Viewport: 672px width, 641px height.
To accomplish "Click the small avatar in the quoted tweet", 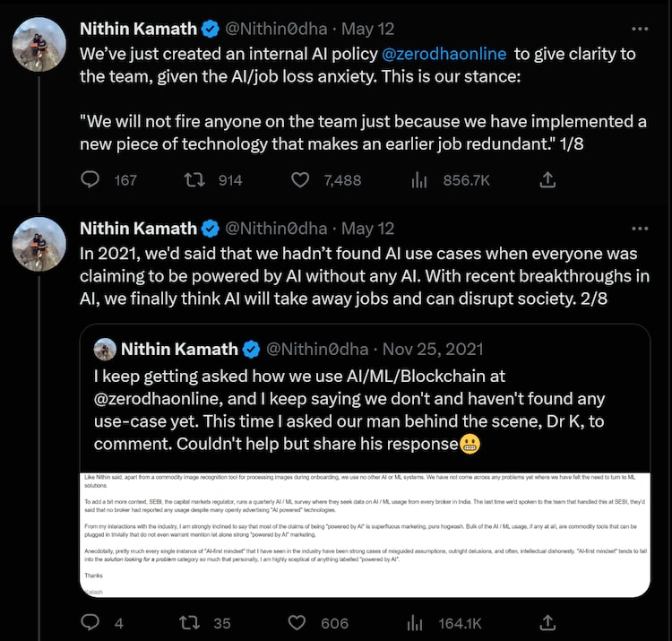I will coord(105,349).
